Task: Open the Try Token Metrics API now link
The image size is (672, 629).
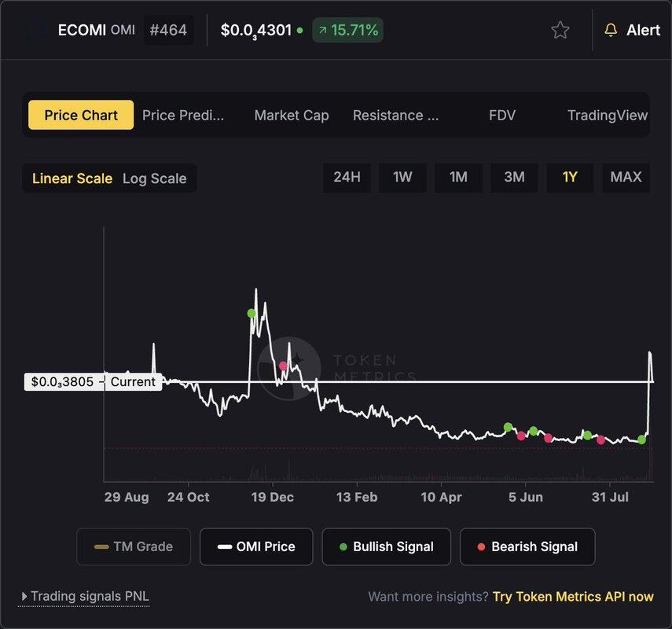Action: [x=573, y=597]
